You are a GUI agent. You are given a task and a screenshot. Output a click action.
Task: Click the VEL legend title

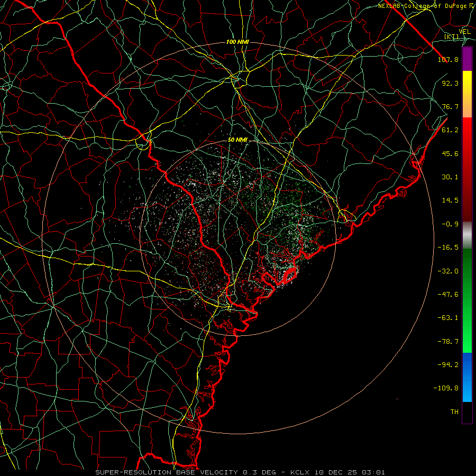click(x=464, y=32)
